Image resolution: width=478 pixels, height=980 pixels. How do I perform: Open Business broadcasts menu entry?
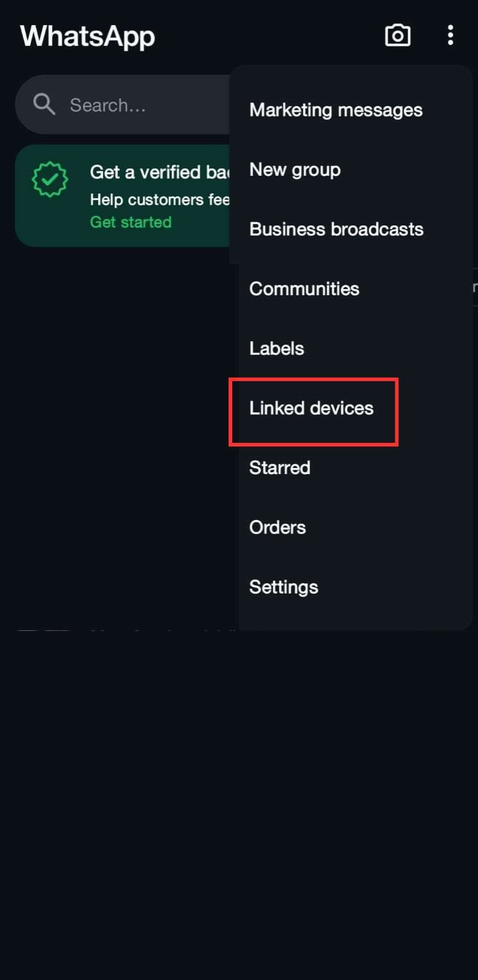point(336,229)
